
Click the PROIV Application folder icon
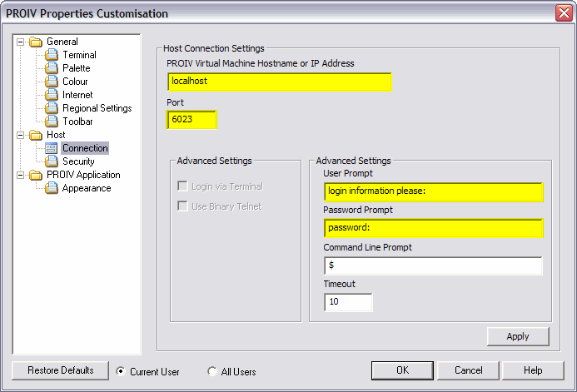(36, 175)
